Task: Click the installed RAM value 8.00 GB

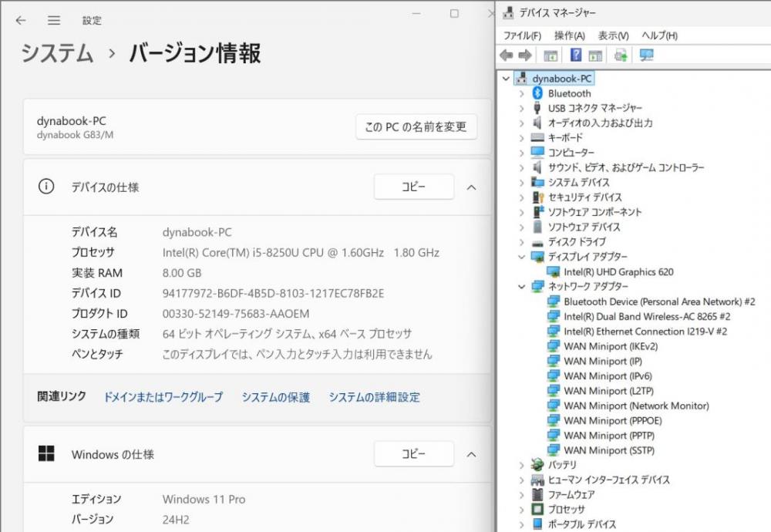Action: pyautogui.click(x=182, y=273)
